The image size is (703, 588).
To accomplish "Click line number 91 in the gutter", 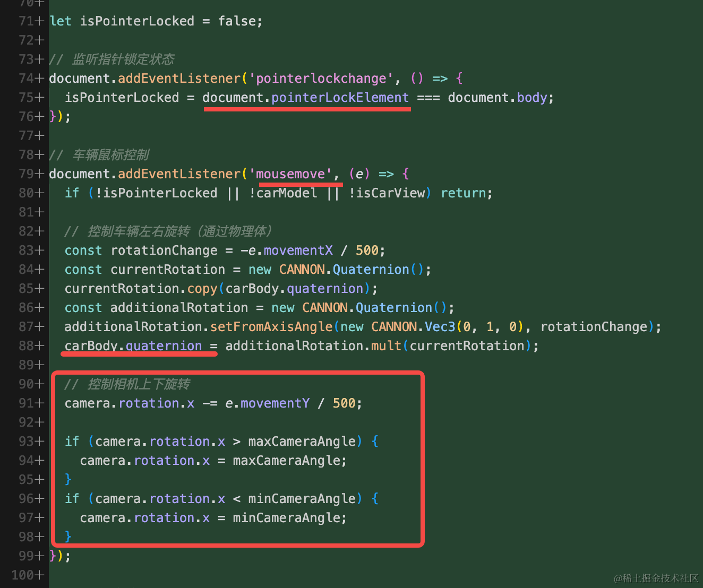I will pos(27,403).
